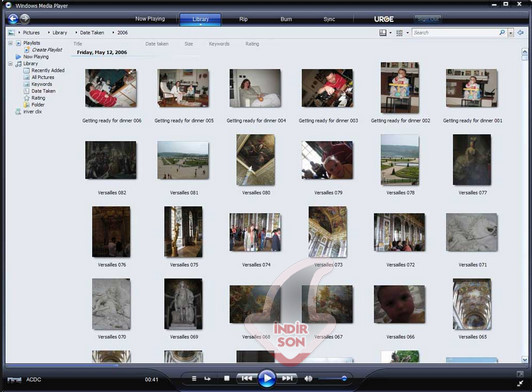Select the Versailles 082 picture thumbnail
This screenshot has width=532, height=392.
(111, 160)
